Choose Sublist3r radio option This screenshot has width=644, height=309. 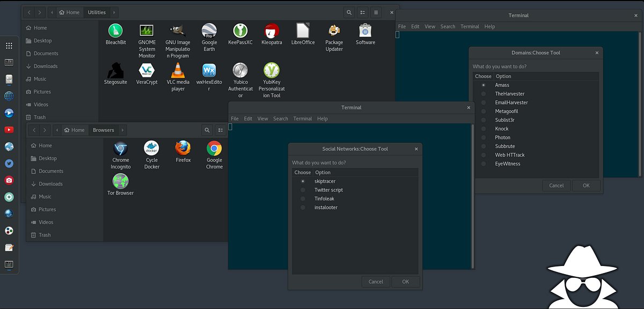[x=484, y=120]
